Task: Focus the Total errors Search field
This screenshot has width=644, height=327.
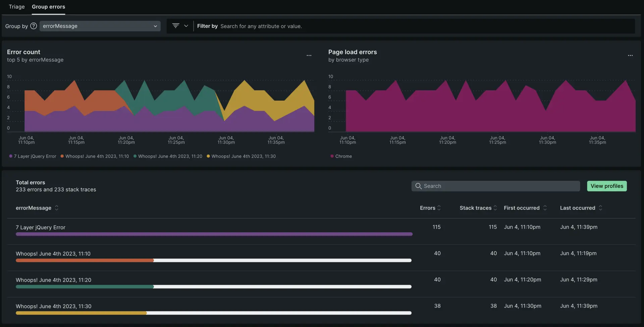Action: [496, 186]
